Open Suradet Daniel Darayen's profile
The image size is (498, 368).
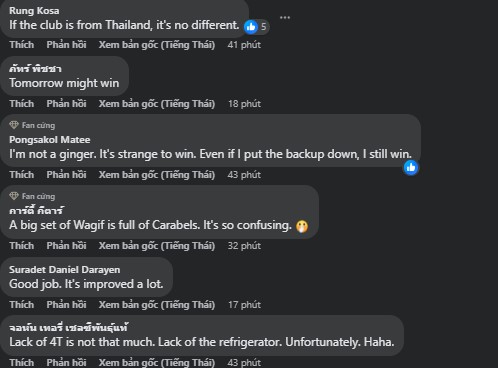pyautogui.click(x=65, y=270)
